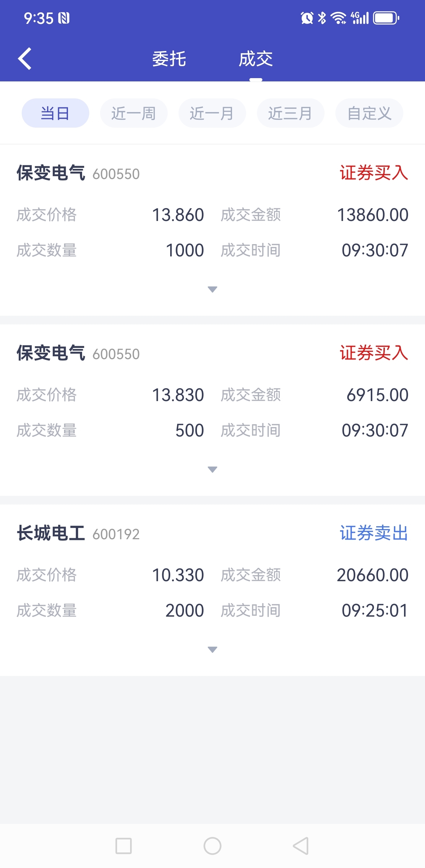Tap the battery indicator icon
The height and width of the screenshot is (868, 425).
tap(386, 18)
